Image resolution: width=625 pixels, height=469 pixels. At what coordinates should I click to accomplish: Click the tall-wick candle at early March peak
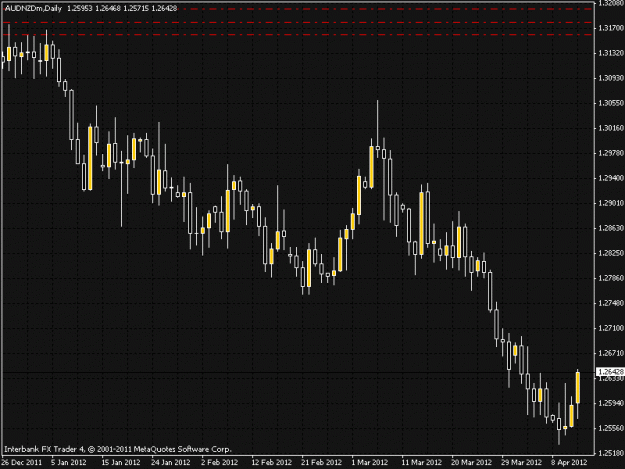tap(377, 148)
